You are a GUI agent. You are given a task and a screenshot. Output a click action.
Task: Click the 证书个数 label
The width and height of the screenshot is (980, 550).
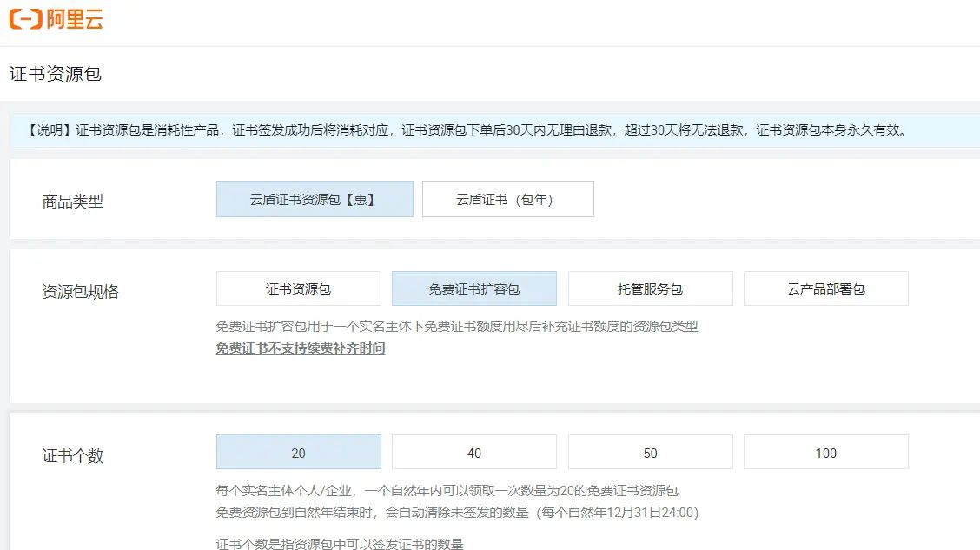tap(72, 455)
